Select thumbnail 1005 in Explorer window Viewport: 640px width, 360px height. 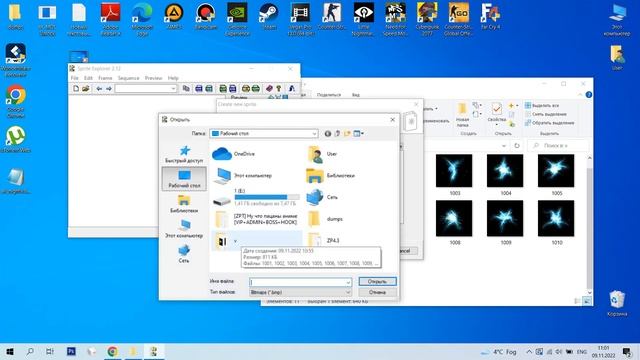[556, 176]
